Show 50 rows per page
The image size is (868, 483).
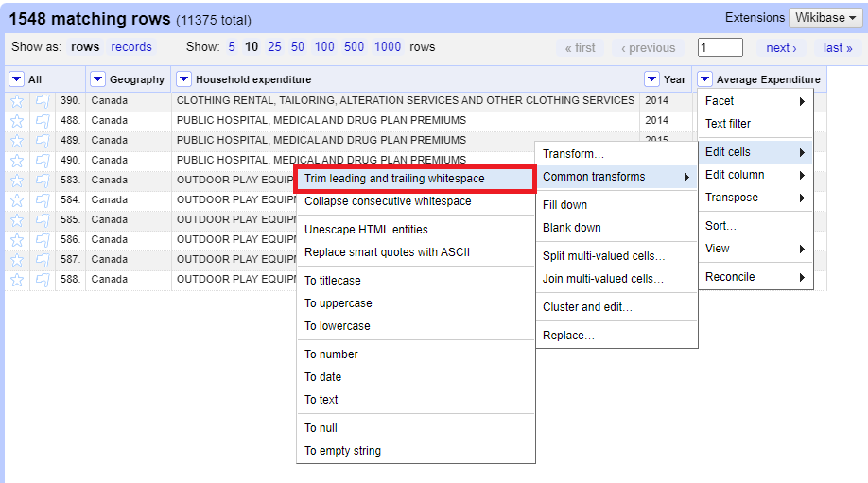click(298, 47)
